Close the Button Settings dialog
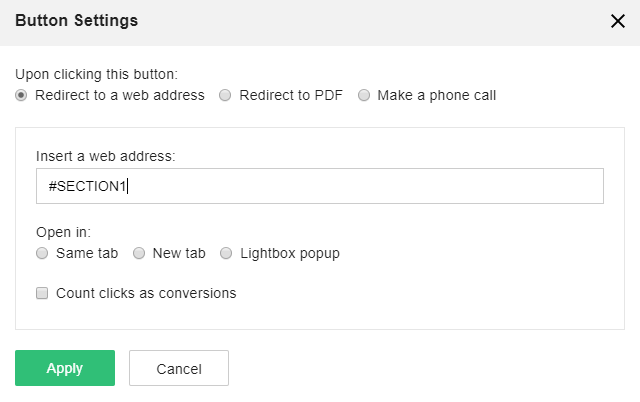 pos(617,21)
